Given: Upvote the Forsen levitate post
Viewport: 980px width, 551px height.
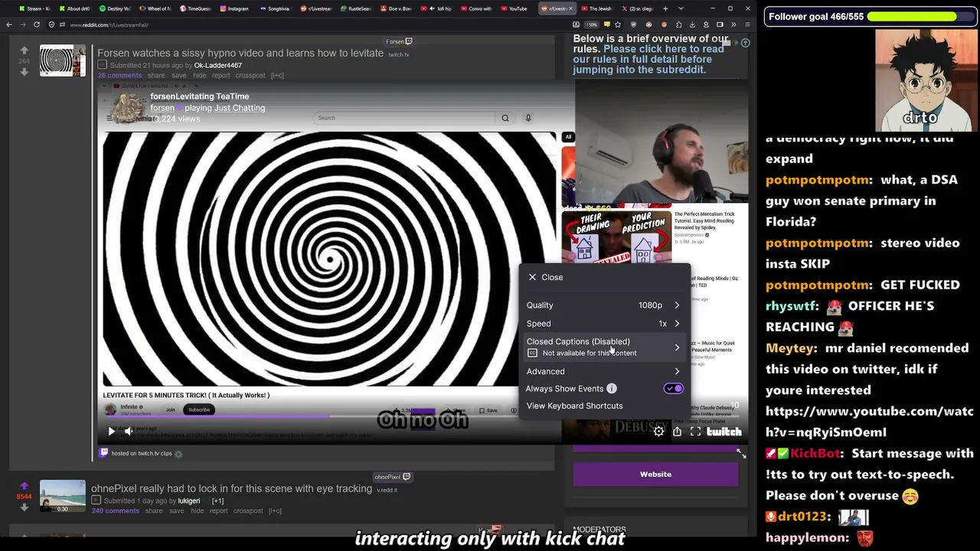Looking at the screenshot, I should [24, 51].
